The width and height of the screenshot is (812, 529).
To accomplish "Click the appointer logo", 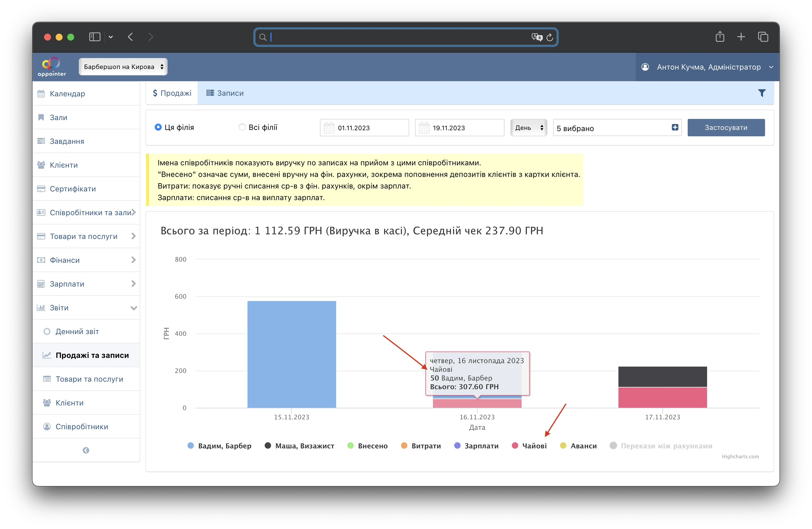I will [52, 67].
